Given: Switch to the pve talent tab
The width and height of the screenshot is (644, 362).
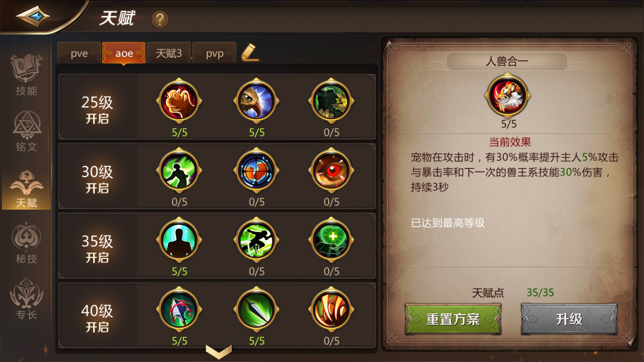Looking at the screenshot, I should pyautogui.click(x=79, y=53).
